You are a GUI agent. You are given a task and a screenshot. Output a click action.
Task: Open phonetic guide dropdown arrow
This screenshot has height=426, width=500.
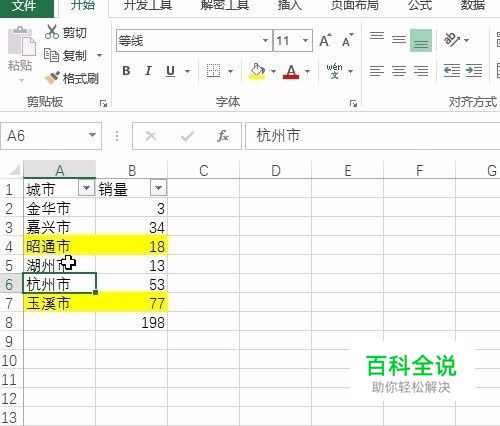pyautogui.click(x=350, y=71)
